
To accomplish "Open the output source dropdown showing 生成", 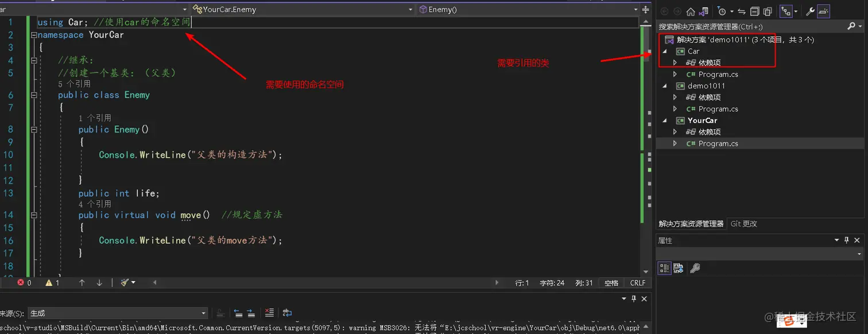I will pyautogui.click(x=118, y=313).
